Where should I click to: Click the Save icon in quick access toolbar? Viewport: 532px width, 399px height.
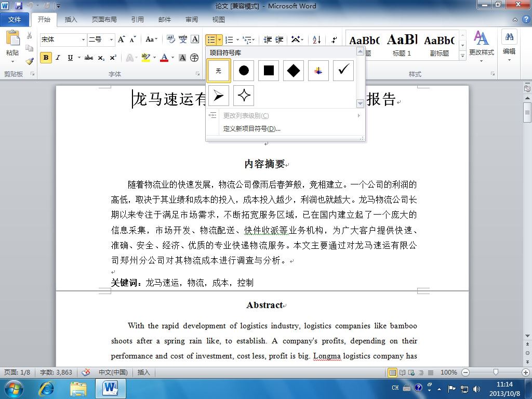pyautogui.click(x=19, y=5)
